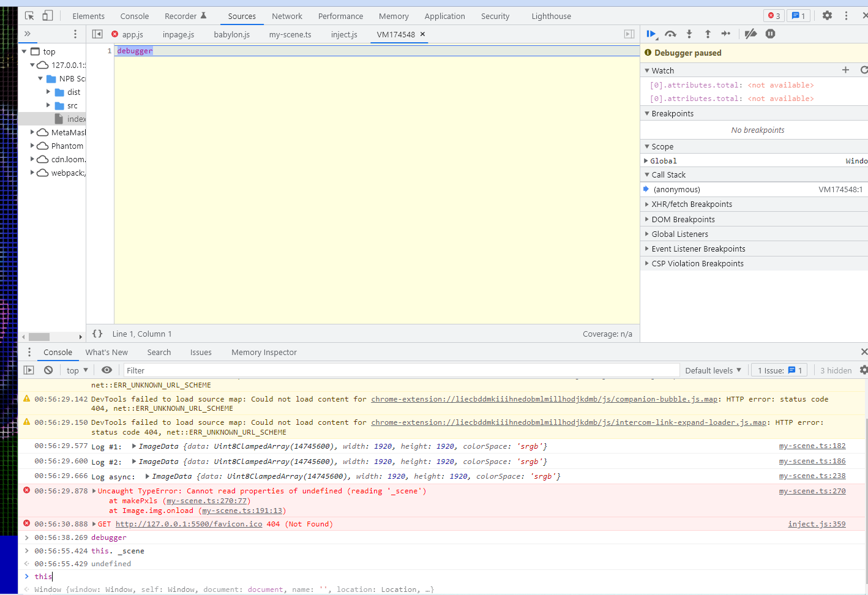The image size is (868, 595).
Task: Toggle pause on exceptions button
Action: [x=771, y=34]
